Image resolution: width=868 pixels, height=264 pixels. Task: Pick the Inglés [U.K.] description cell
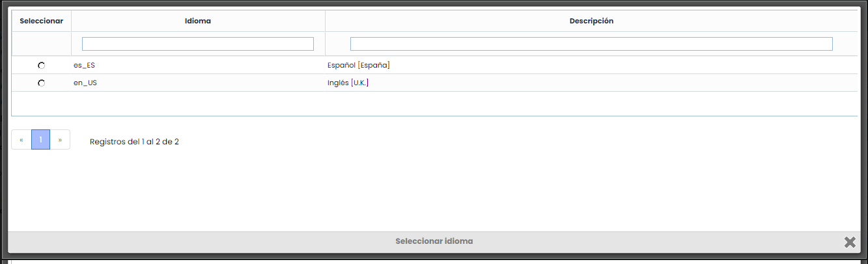pyautogui.click(x=348, y=83)
